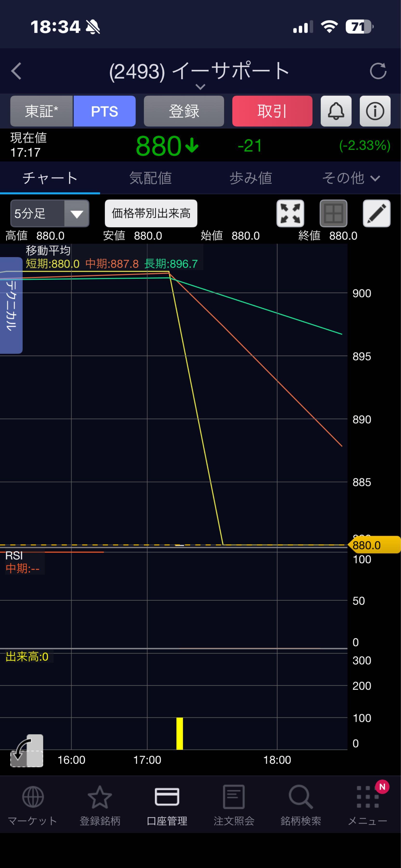Open the stock info icon
Screen dimensions: 401x868
tap(375, 111)
